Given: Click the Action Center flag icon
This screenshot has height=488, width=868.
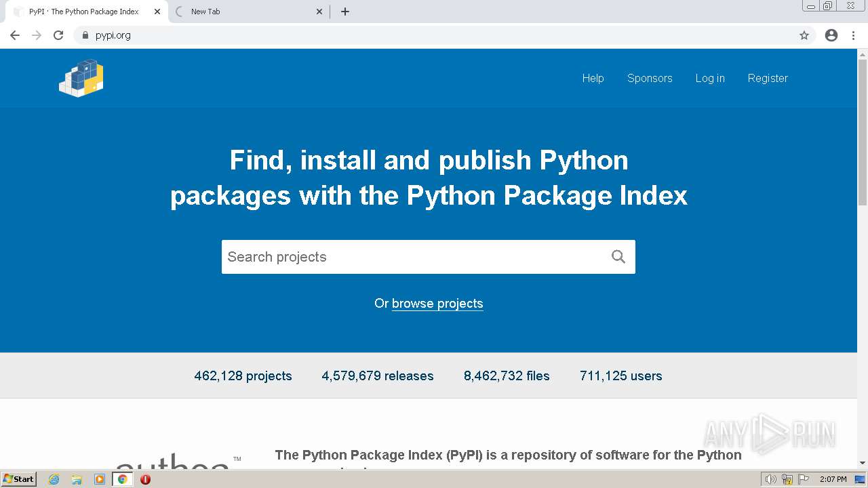Looking at the screenshot, I should [804, 479].
